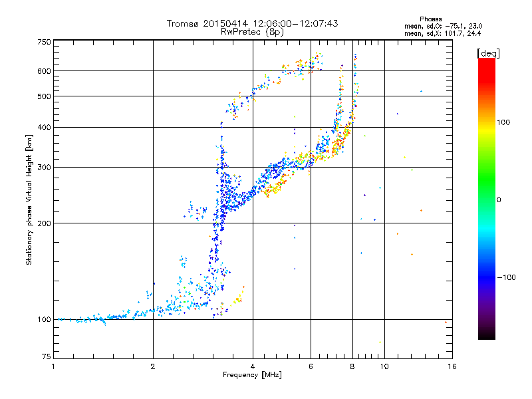Click the 'Phases' header label
The width and height of the screenshot is (532, 399).
430,19
